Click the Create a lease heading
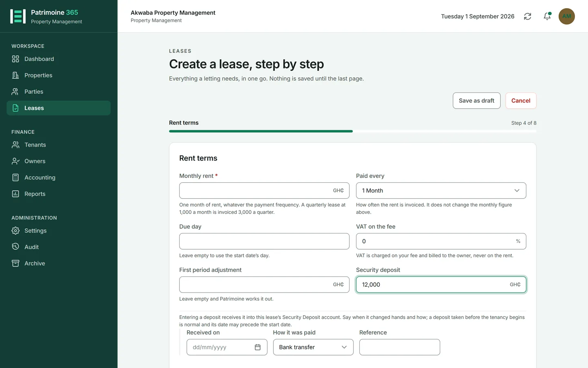The image size is (588, 368). (x=246, y=64)
